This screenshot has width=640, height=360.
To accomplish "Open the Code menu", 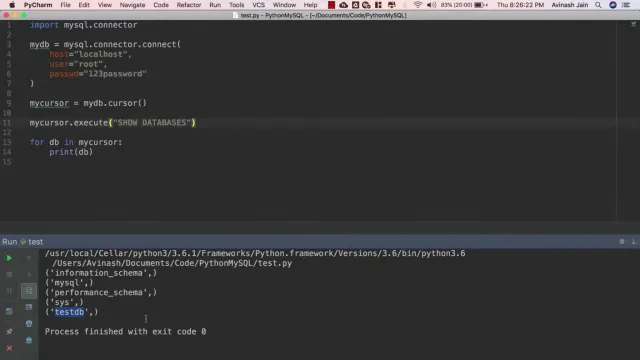I will 161,5.
